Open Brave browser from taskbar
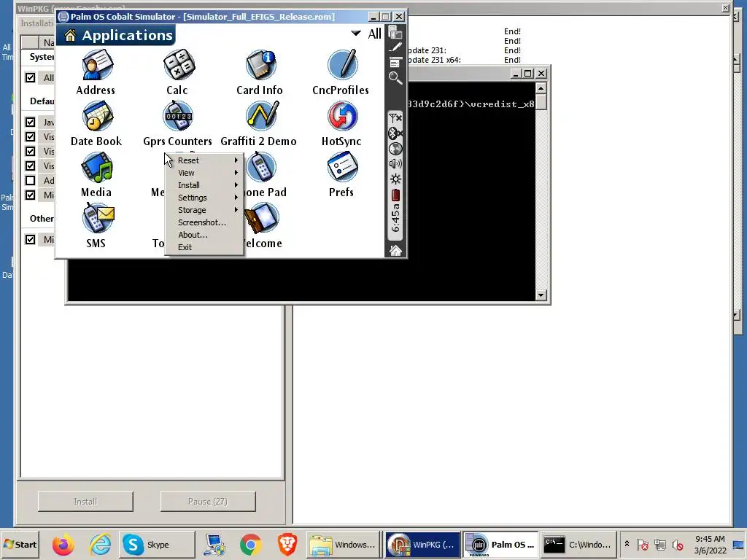The width and height of the screenshot is (747, 560). click(287, 544)
